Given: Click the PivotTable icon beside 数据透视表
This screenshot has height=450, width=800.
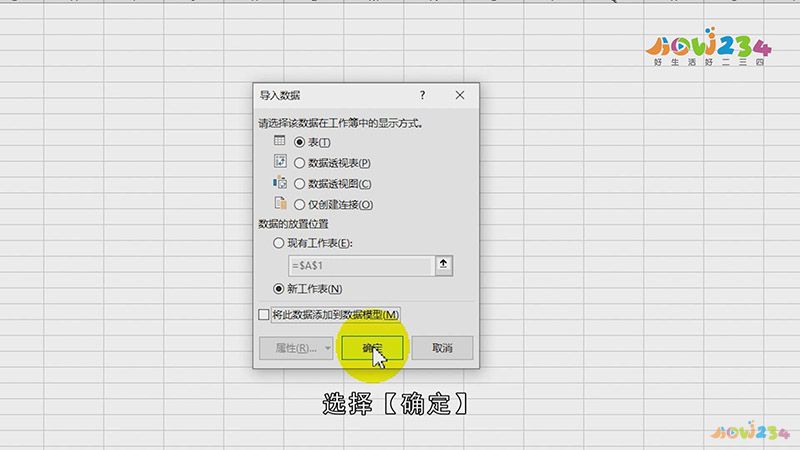Looking at the screenshot, I should pos(280,161).
